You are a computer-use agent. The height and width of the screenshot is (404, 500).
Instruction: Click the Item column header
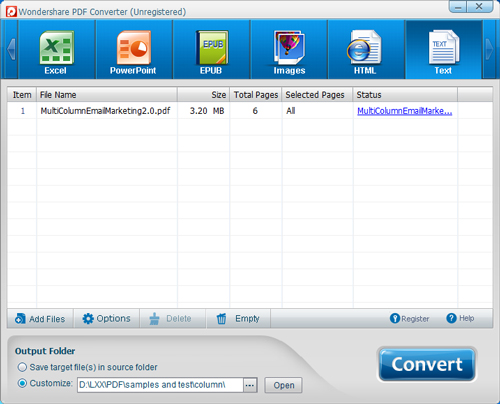pos(22,95)
